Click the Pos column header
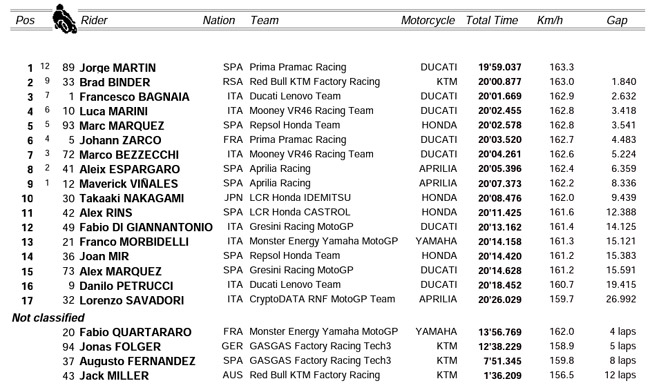 coord(25,20)
